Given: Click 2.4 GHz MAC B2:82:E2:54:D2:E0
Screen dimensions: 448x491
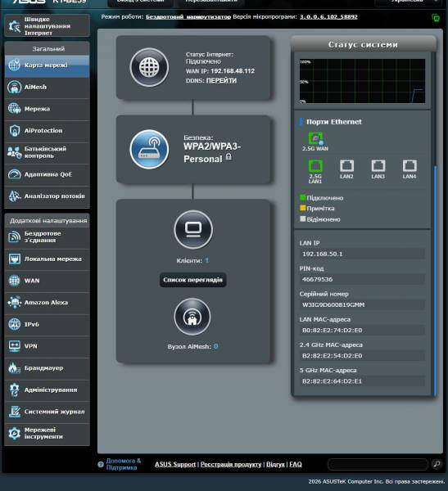Looking at the screenshot, I should [x=362, y=356].
